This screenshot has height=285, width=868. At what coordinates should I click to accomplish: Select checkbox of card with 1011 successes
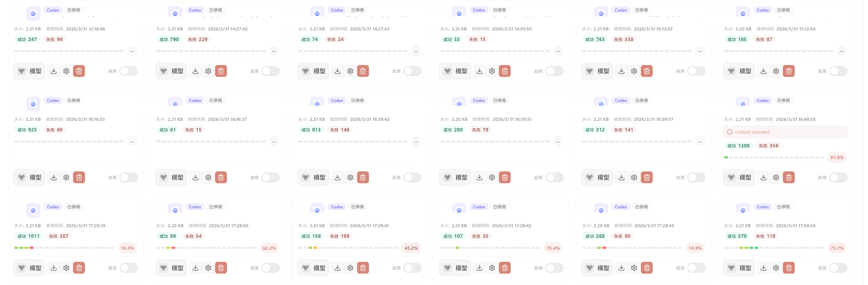pyautogui.click(x=18, y=210)
